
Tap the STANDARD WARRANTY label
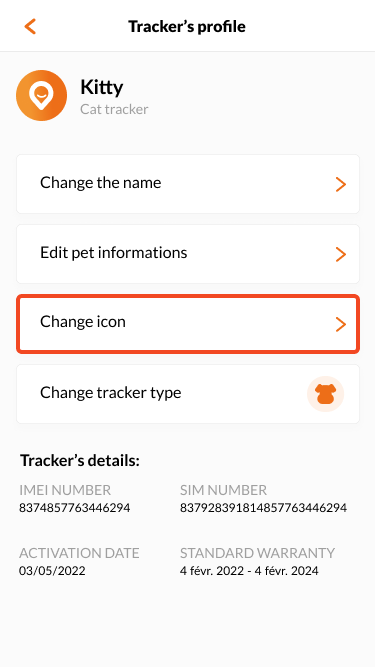(x=257, y=553)
